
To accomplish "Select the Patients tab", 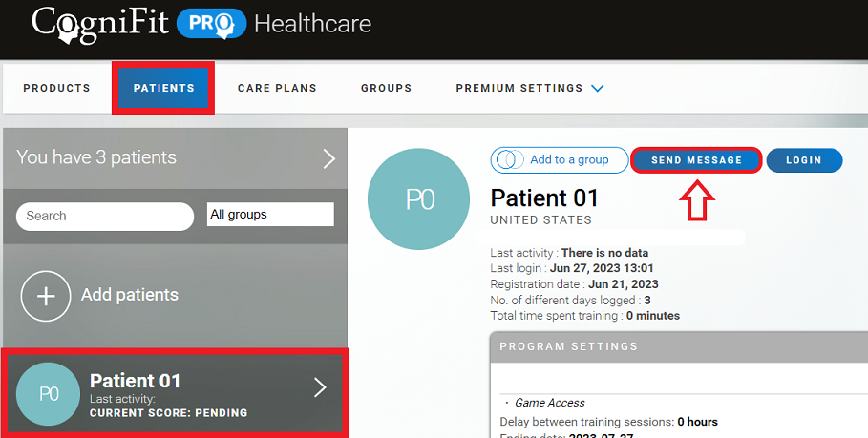I will (x=163, y=88).
